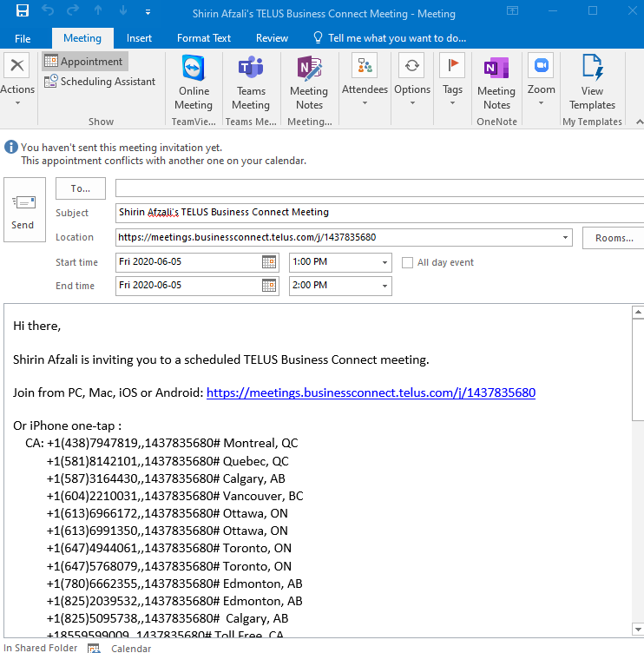Click the Calendar label in status bar
The width and height of the screenshot is (644, 653).
tap(131, 648)
